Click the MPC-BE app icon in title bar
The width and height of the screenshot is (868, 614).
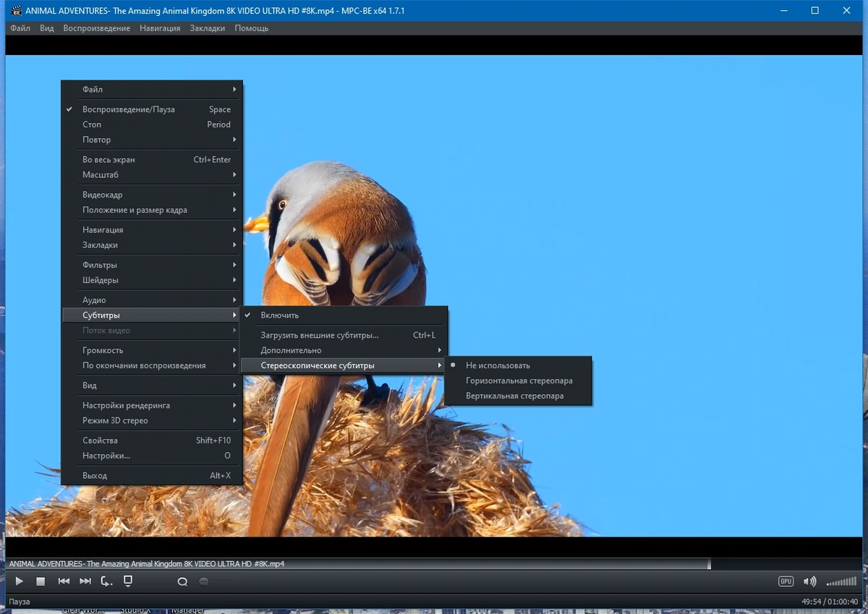point(17,11)
